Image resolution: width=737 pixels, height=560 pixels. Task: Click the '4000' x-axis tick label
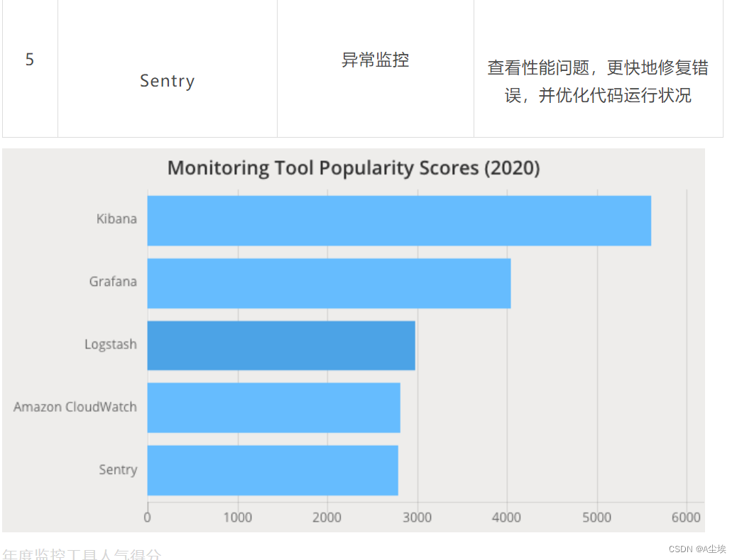click(x=507, y=517)
